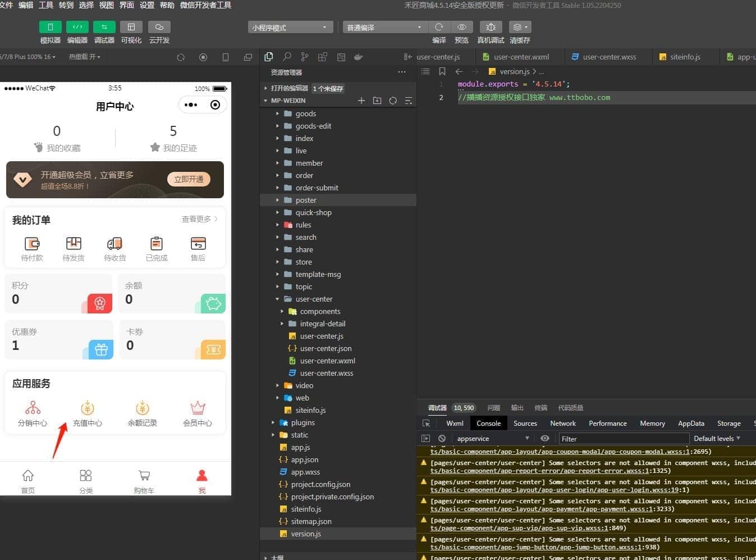Detach the simulator window

point(248,57)
